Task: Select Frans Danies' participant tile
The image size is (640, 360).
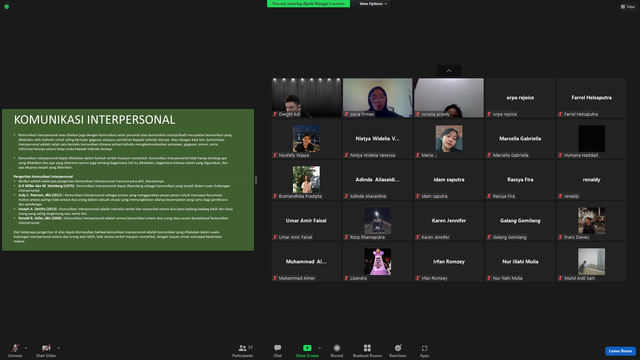Action: tap(591, 221)
